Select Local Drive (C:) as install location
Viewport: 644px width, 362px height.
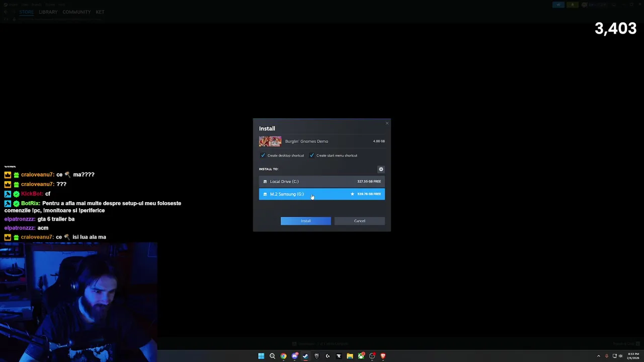[x=322, y=182]
